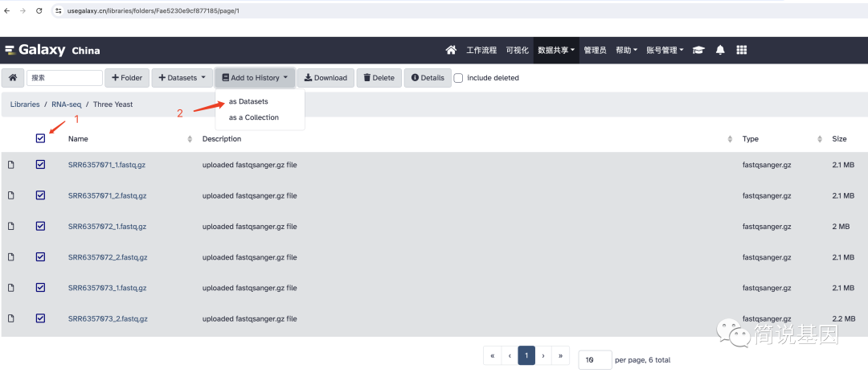Sort by the Name column arrows
Image resolution: width=868 pixels, height=373 pixels.
point(190,139)
